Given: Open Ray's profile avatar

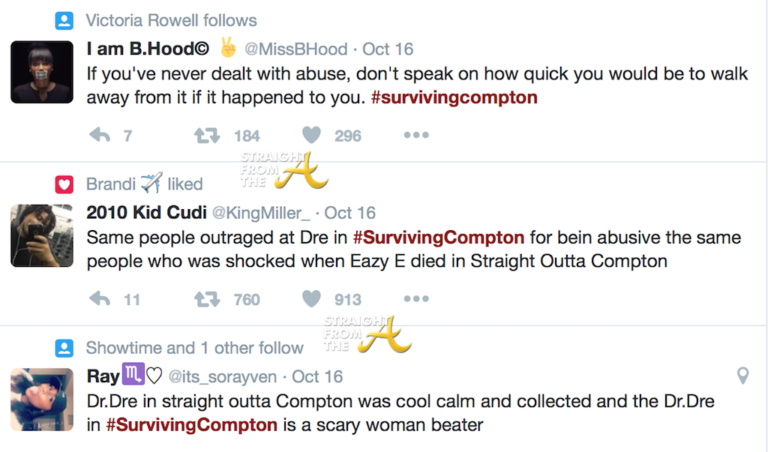Looking at the screenshot, I should click(42, 398).
